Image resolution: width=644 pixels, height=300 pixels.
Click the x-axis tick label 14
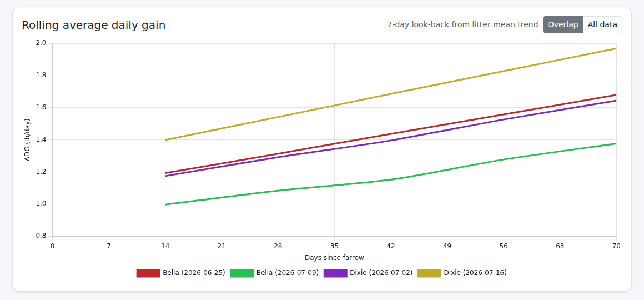[x=165, y=246]
